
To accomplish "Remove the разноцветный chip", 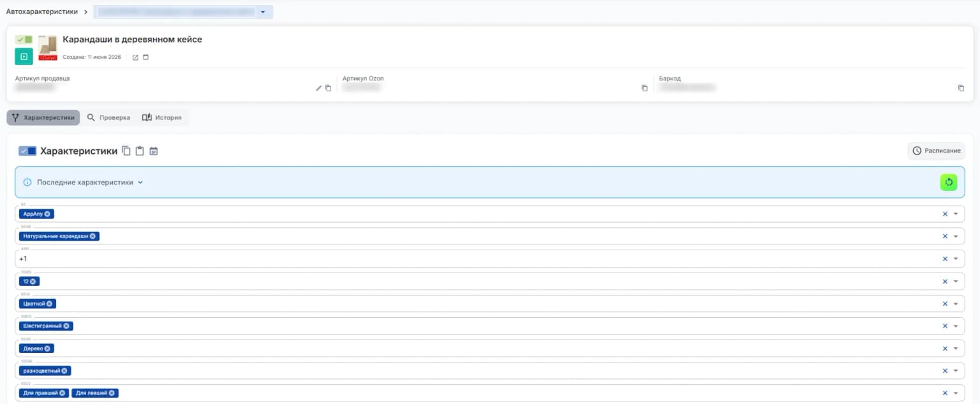I will pos(64,371).
